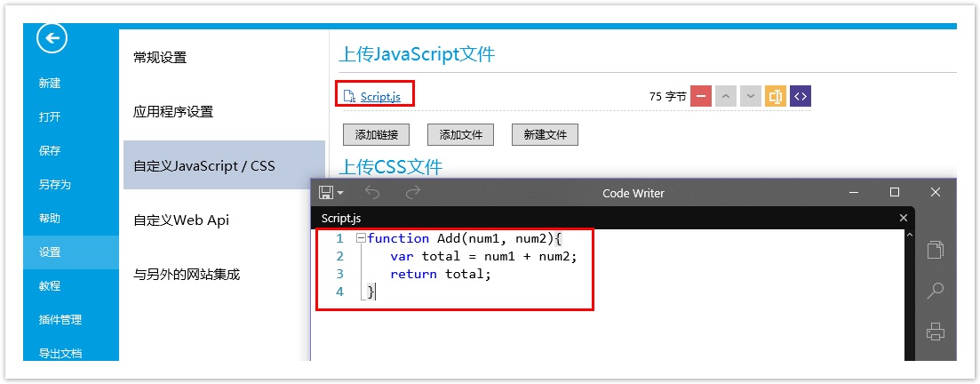The image size is (980, 384).
Task: Click the orange rename icon for Script.js
Action: 776,96
